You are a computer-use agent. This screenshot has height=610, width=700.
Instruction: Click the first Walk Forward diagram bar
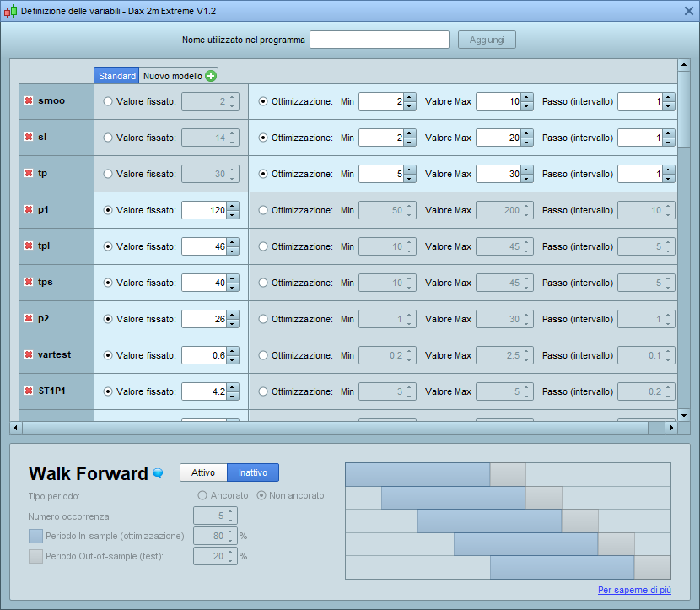click(417, 474)
